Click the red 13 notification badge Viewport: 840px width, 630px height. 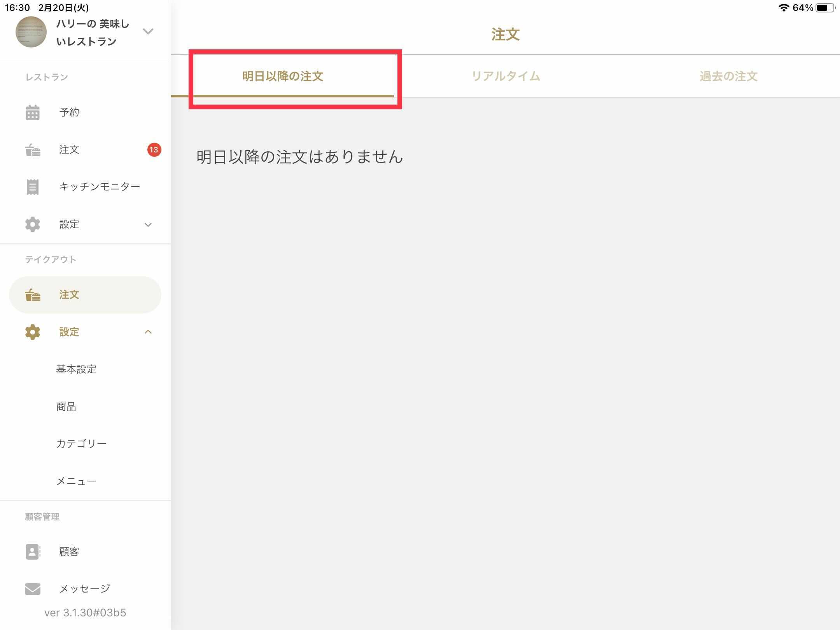(x=154, y=150)
